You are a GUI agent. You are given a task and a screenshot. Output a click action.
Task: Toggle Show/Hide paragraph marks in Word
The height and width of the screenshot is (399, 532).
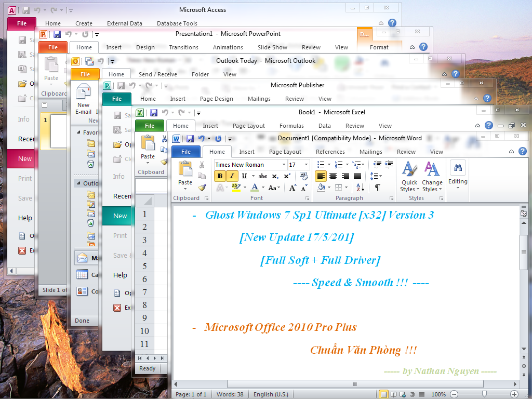(x=377, y=187)
